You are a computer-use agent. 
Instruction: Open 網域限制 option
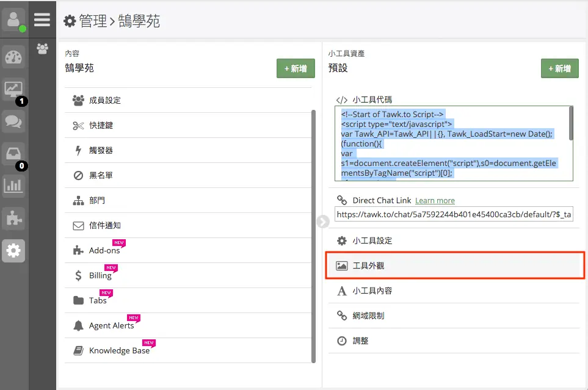(454, 316)
